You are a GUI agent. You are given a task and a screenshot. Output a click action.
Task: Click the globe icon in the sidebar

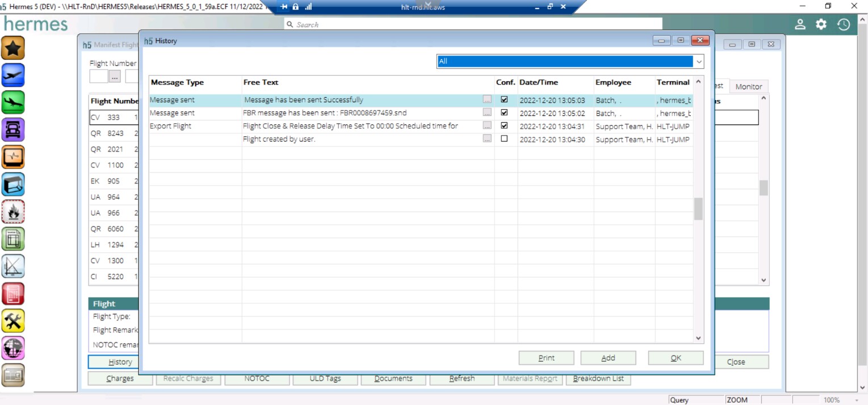13,348
